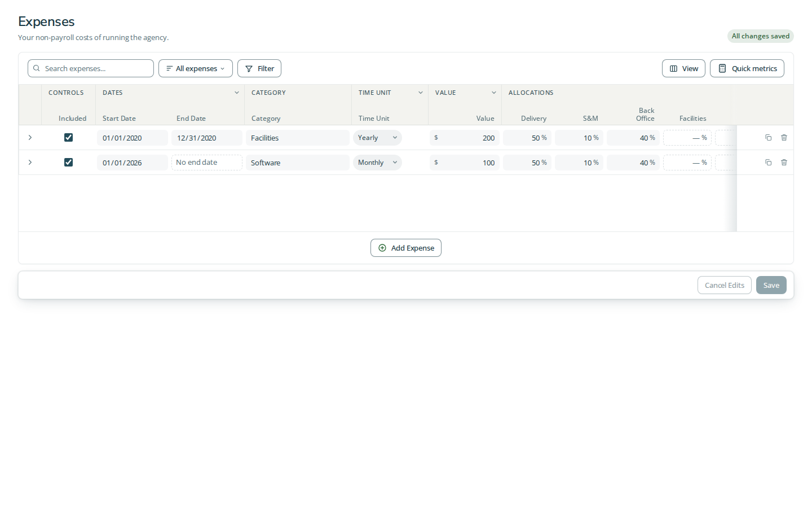Click Cancel Edits
Screen dimensions: 812x508
tap(725, 285)
